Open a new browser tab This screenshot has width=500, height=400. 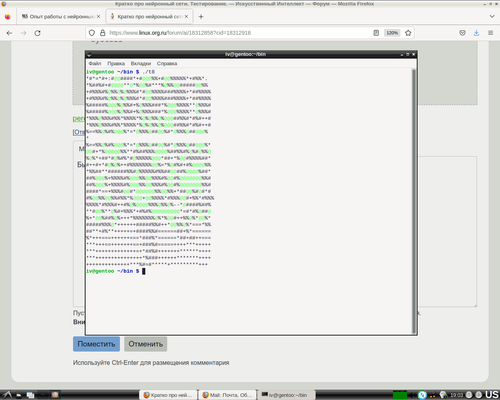201,16
